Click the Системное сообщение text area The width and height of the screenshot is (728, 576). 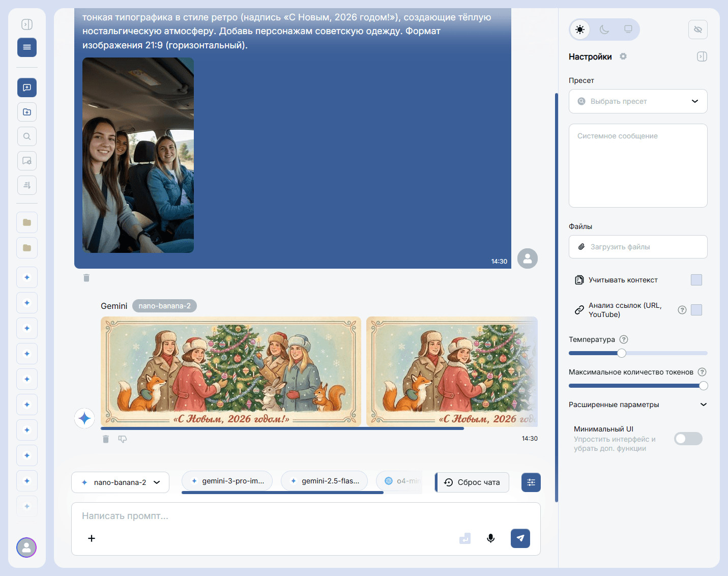[x=637, y=165]
